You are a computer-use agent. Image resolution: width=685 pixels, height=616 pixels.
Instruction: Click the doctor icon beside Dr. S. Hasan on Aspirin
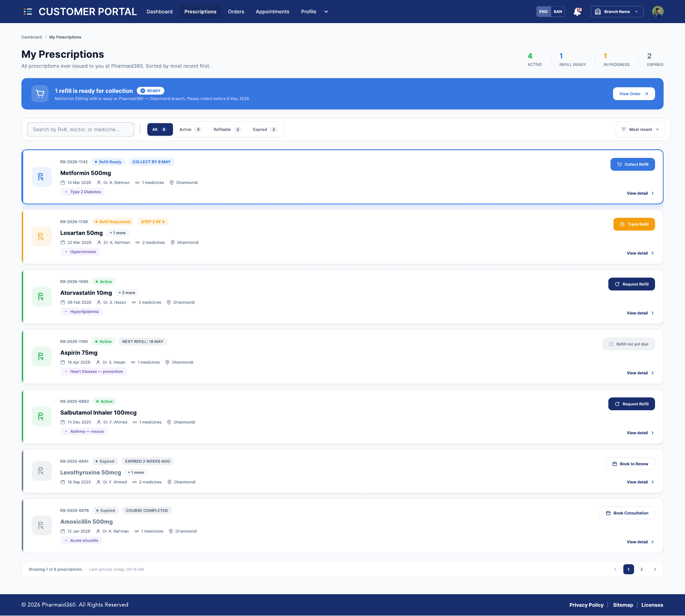[98, 362]
